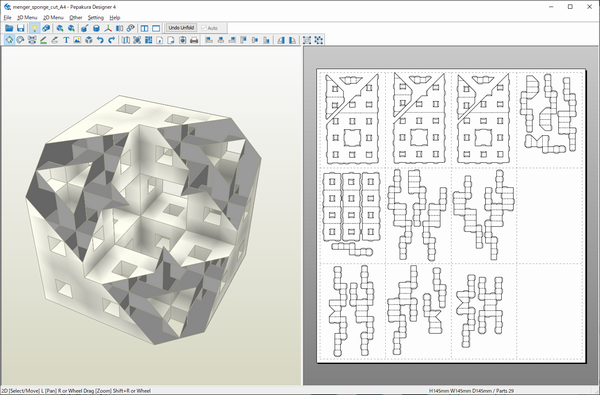Click the Undo Unfold button
Viewport: 600px width, 395px height.
[x=181, y=28]
